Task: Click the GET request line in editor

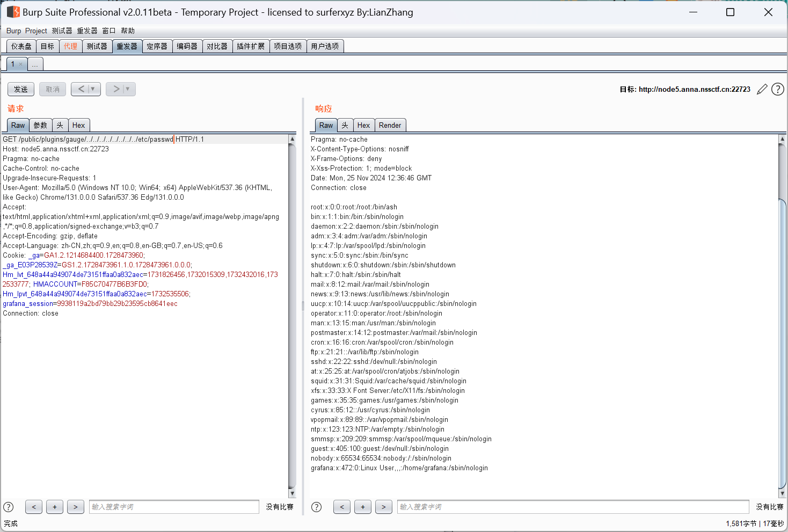Action: (104, 140)
